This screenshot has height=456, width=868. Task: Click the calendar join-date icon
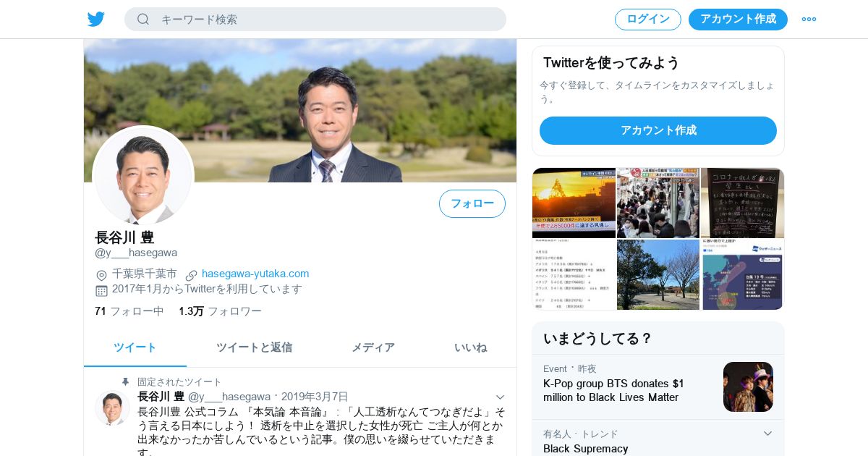(x=101, y=290)
